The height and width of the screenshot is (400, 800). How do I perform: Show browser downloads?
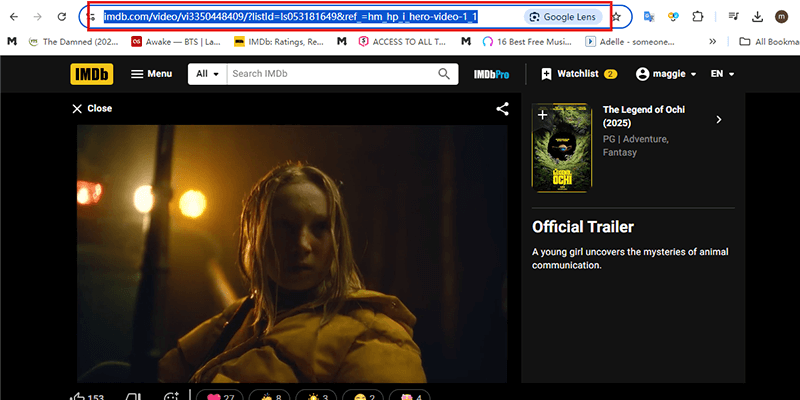[x=758, y=17]
